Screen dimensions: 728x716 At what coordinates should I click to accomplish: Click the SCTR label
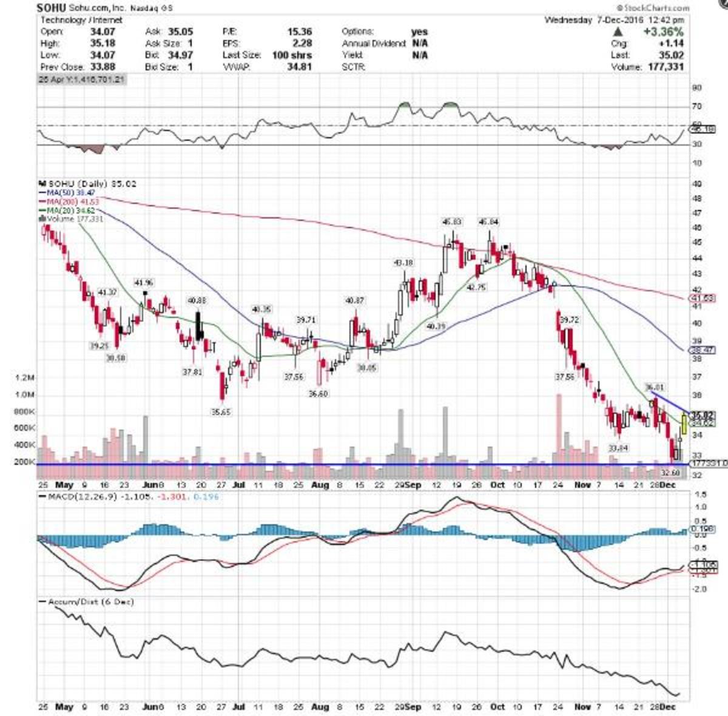354,67
